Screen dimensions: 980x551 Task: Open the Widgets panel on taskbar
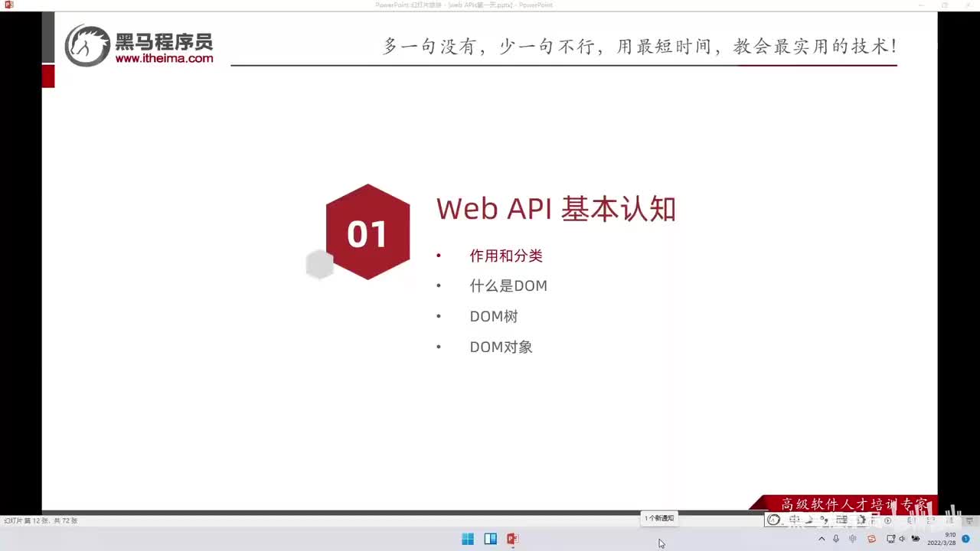point(490,539)
